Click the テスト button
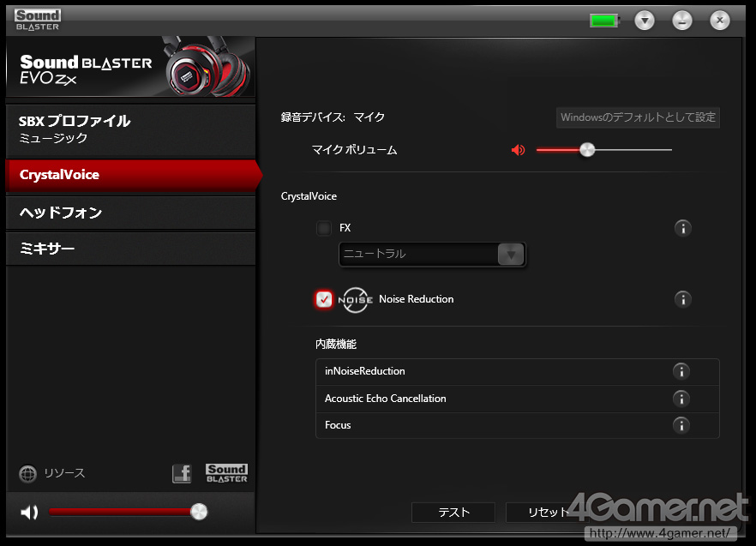The image size is (756, 546). click(453, 513)
